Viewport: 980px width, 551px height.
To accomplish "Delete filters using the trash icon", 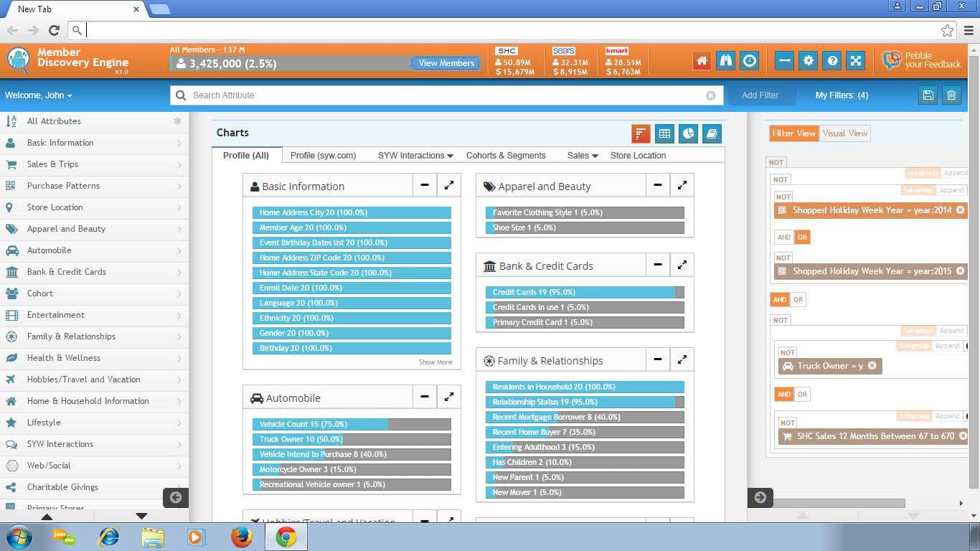I will [x=951, y=95].
